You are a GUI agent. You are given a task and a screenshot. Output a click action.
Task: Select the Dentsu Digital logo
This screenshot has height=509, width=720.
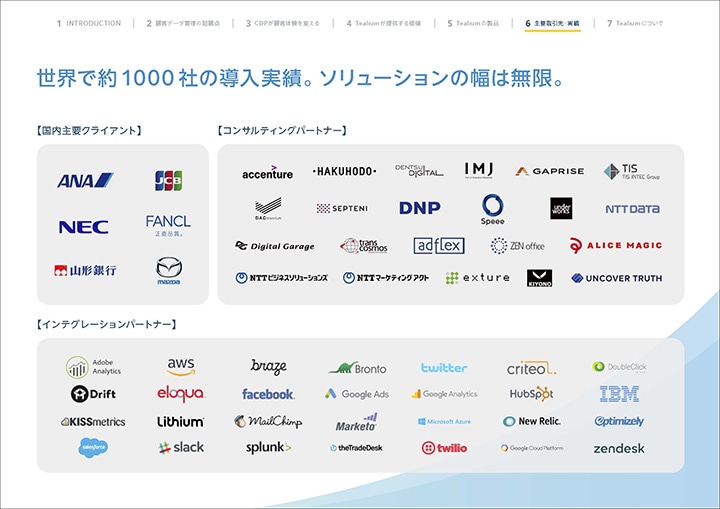419,170
